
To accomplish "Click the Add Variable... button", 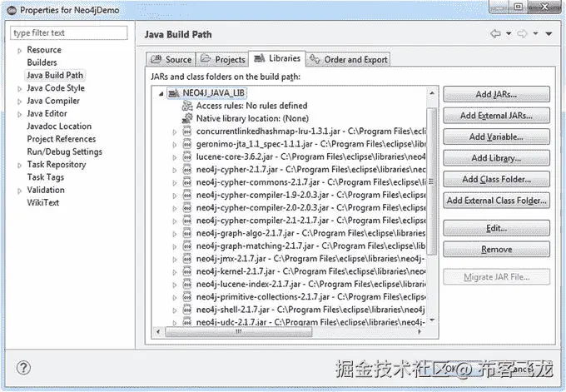I will coord(496,136).
